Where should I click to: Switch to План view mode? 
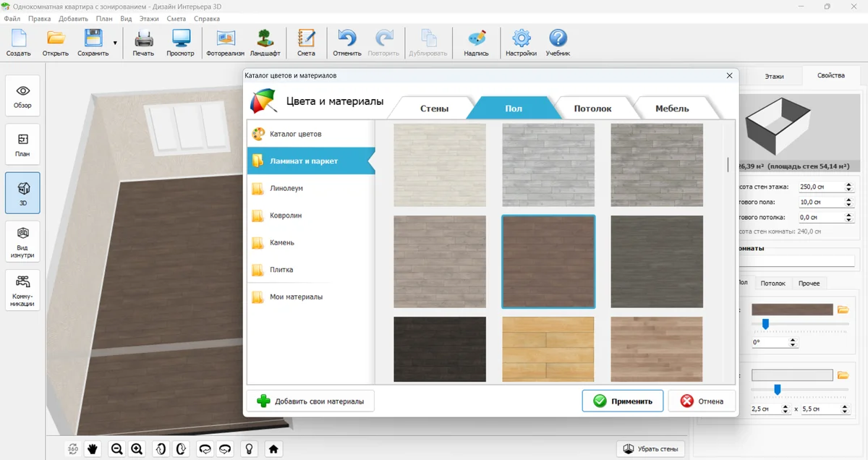[22, 145]
